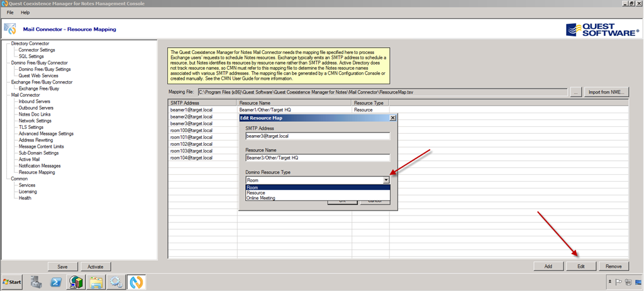Select the Common tree node
Screen dimensions: 644x291
[x=19, y=179]
